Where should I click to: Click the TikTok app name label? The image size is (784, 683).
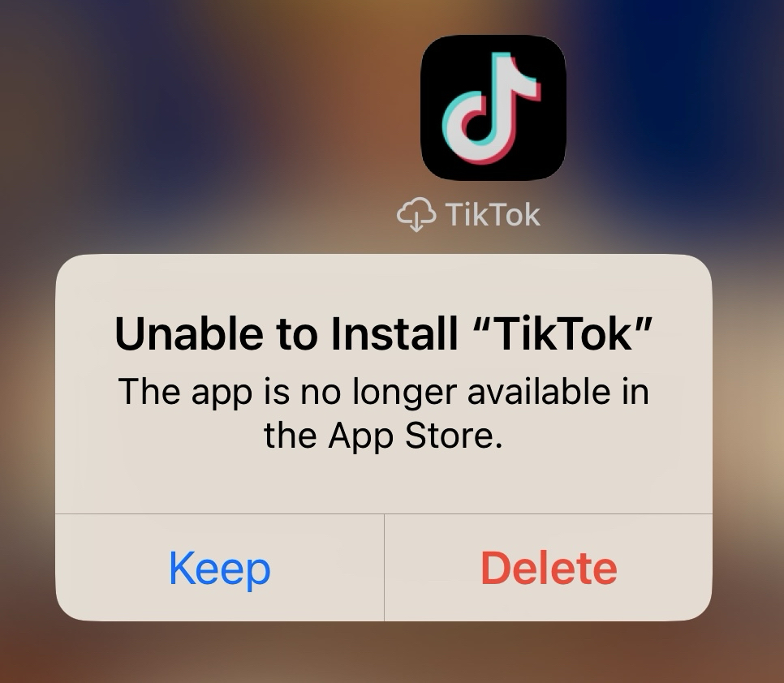point(493,215)
